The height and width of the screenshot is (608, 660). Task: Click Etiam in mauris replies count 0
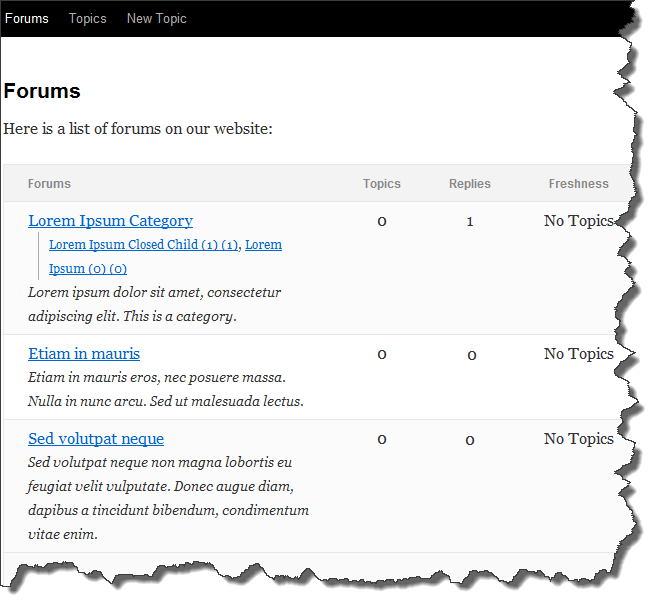(471, 355)
